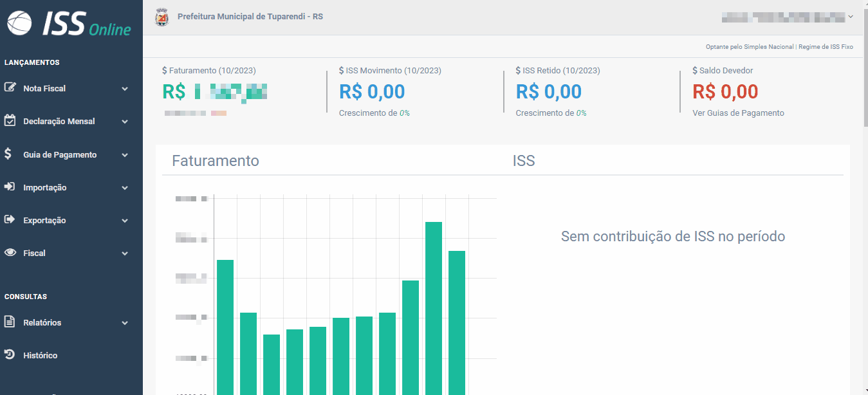Screen dimensions: 868x395
Task: Click the ISS chart heading
Action: 524,161
